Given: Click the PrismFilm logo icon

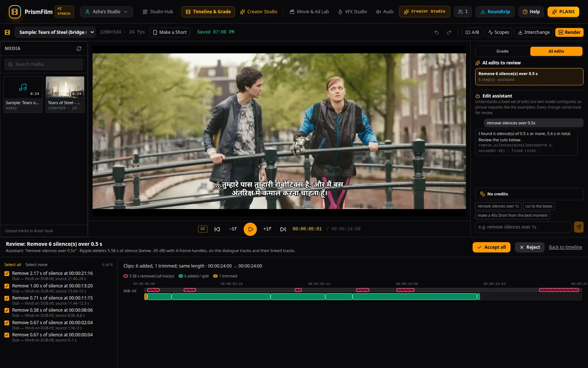Looking at the screenshot, I should click(15, 12).
